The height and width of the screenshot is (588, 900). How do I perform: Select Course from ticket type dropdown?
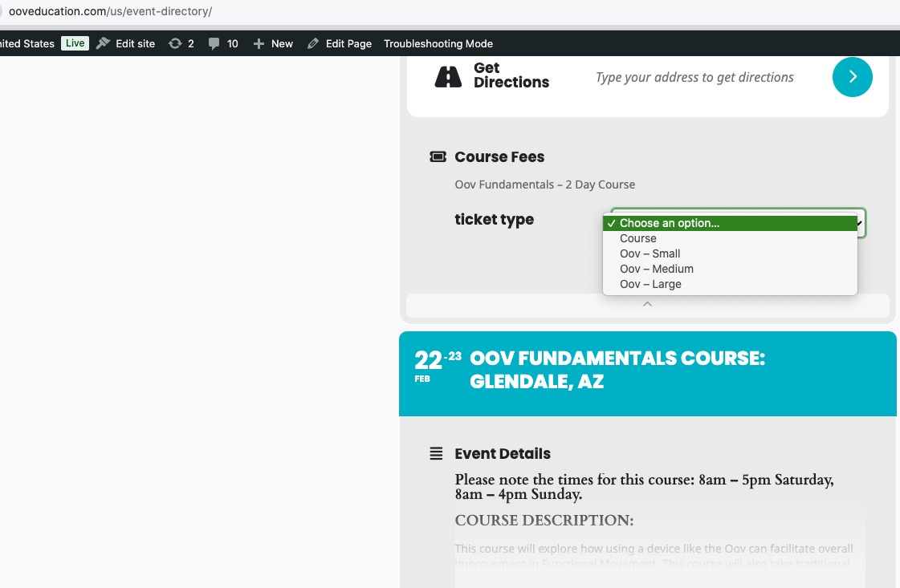730,238
